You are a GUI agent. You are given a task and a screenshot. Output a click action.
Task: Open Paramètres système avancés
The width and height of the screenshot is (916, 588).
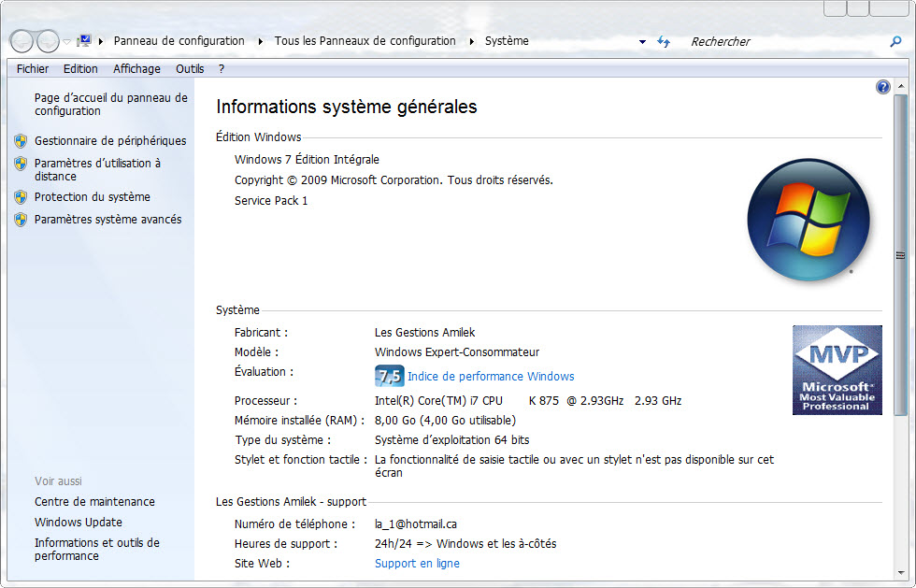coord(108,219)
